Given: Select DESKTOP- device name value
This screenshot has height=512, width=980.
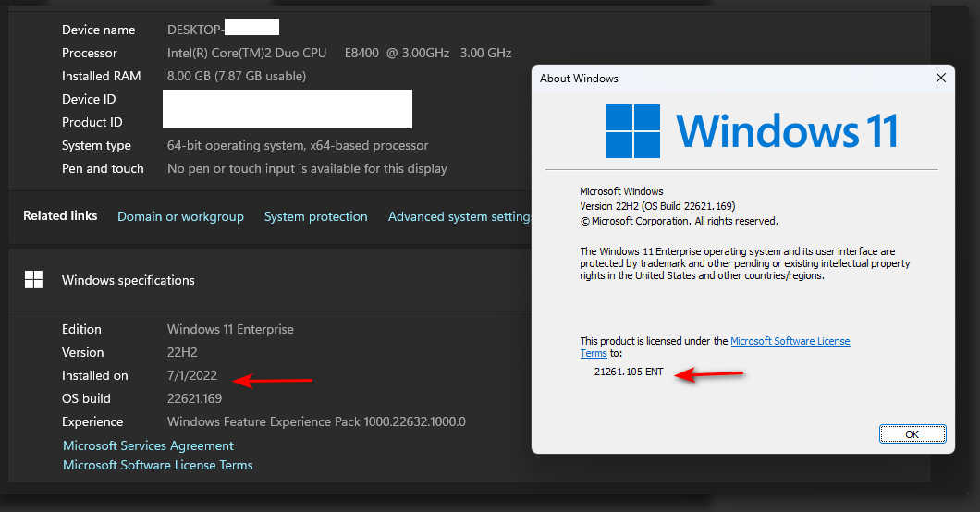Looking at the screenshot, I should coord(195,30).
